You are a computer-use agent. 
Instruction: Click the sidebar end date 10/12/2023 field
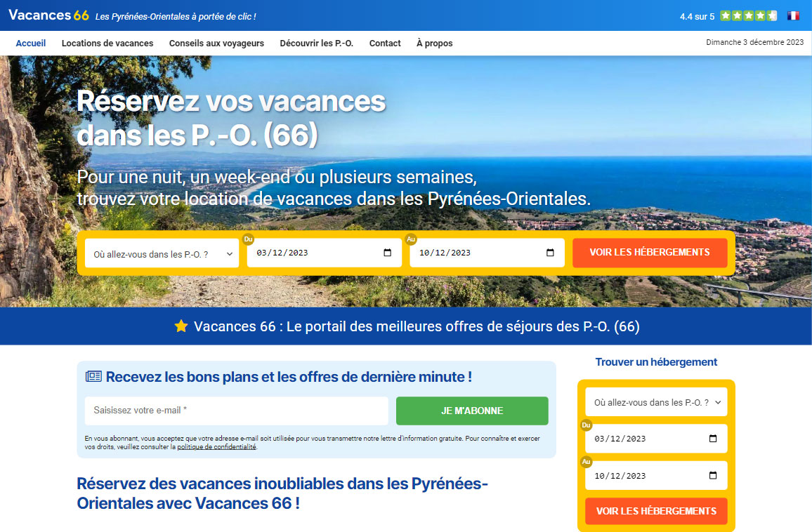click(x=656, y=476)
